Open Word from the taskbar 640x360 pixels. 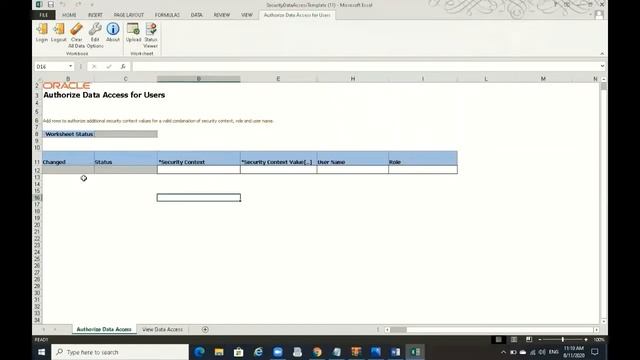coord(395,352)
